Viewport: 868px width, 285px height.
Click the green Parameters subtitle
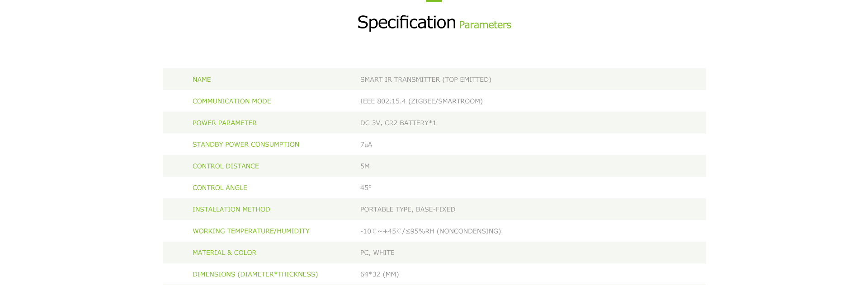click(x=485, y=25)
